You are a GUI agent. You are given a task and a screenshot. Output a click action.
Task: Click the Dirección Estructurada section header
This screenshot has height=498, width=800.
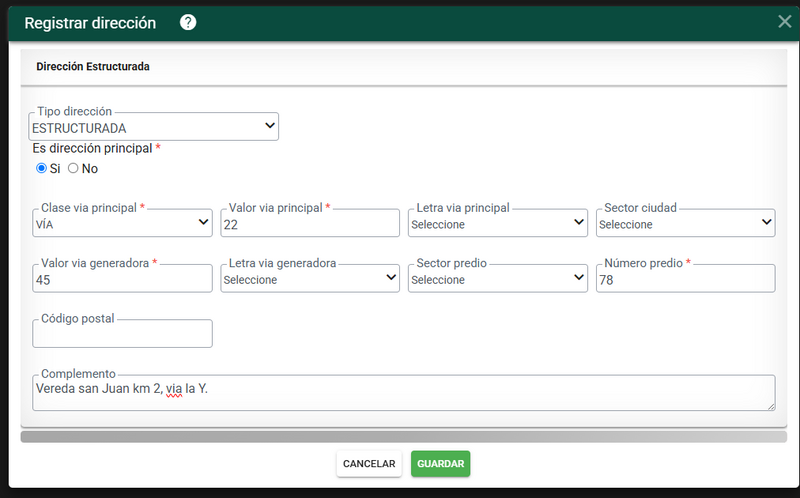click(x=93, y=66)
